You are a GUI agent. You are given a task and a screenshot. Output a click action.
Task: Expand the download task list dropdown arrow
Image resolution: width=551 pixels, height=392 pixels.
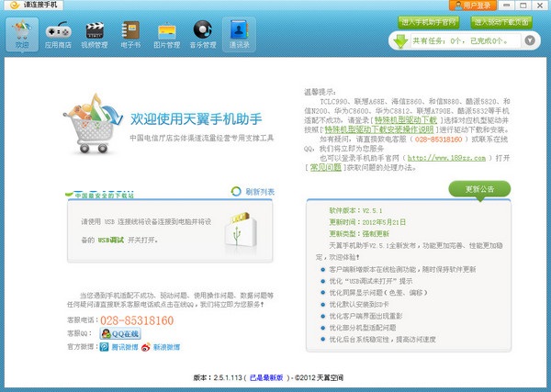[x=531, y=41]
